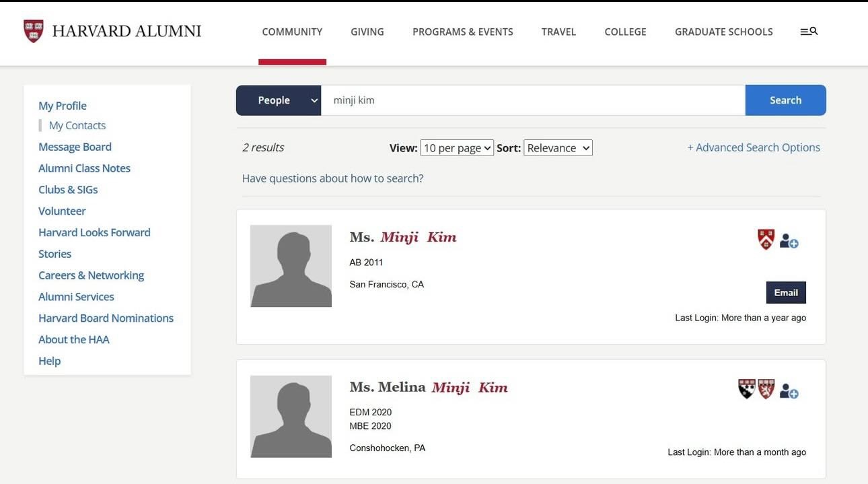Image resolution: width=868 pixels, height=484 pixels.
Task: Open the Giving menu tab
Action: (367, 32)
